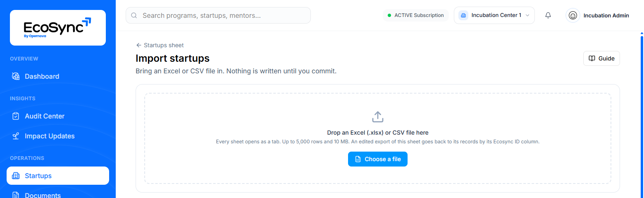The image size is (644, 198).
Task: Click the Documents file icon
Action: [16, 195]
